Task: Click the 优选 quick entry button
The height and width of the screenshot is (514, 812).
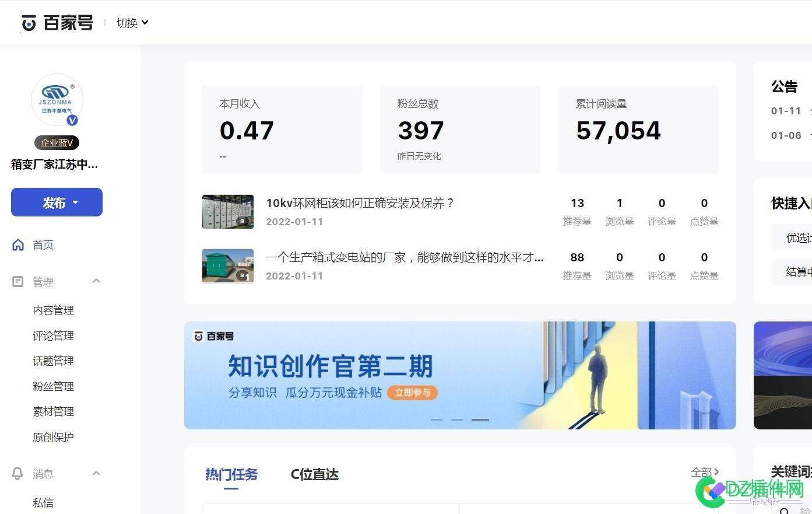Action: 792,237
